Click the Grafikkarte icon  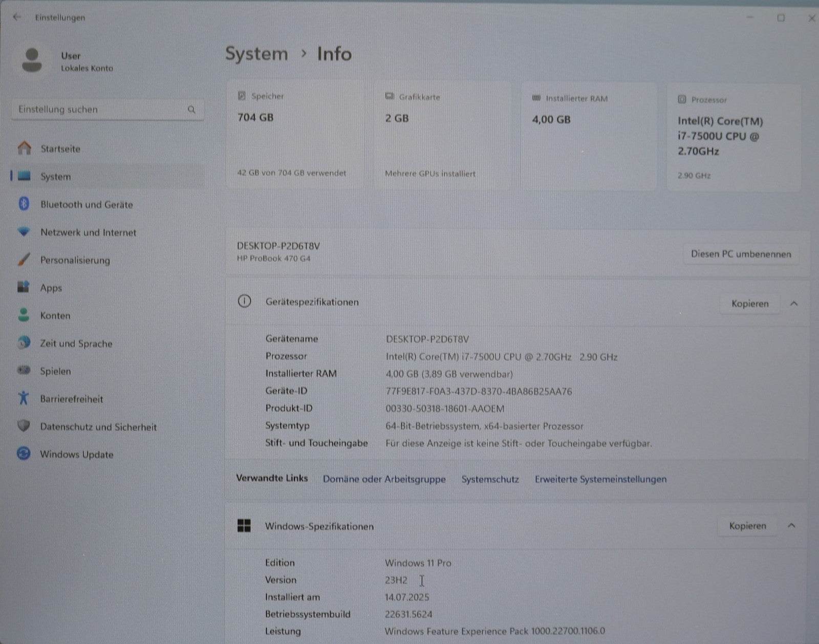pos(390,96)
